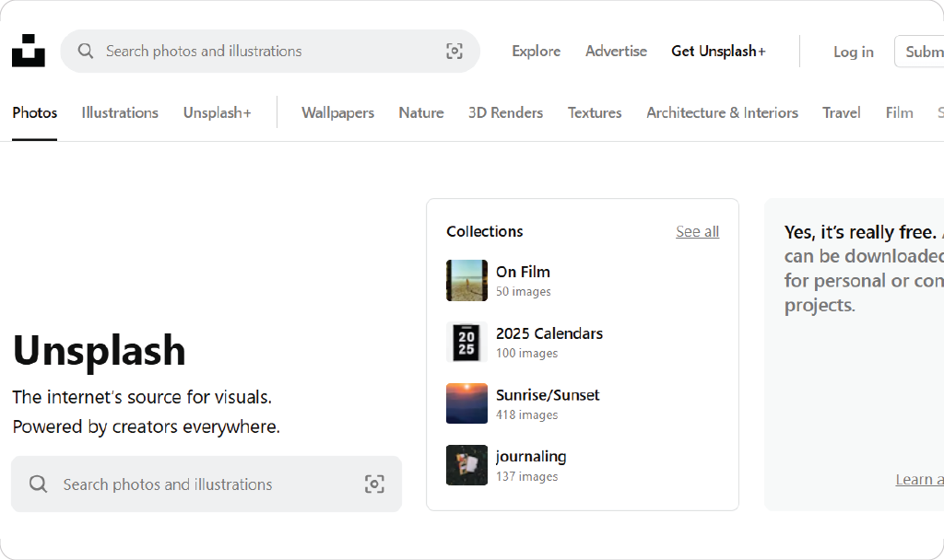Click the magnifier icon in top search bar
Image resolution: width=944 pixels, height=560 pixels.
[86, 52]
